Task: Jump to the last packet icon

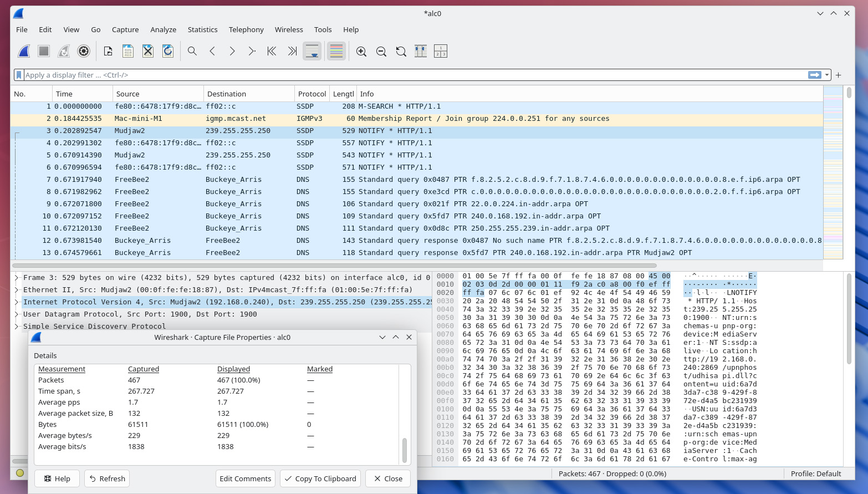Action: click(x=292, y=52)
